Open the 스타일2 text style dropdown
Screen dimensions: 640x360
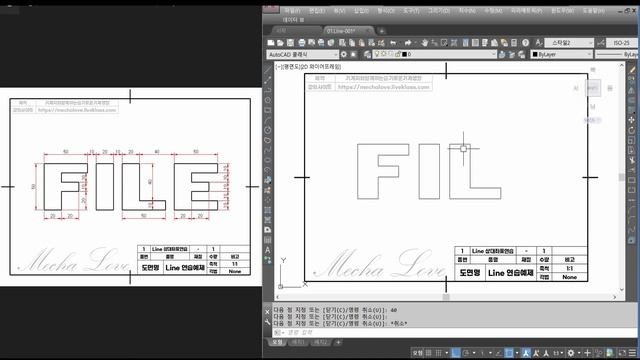pos(569,42)
